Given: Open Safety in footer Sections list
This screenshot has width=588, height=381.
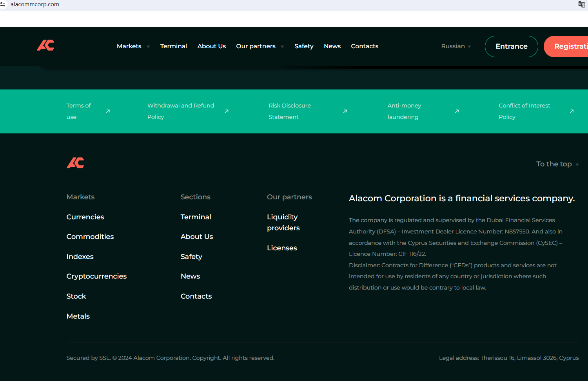Looking at the screenshot, I should 191,257.
